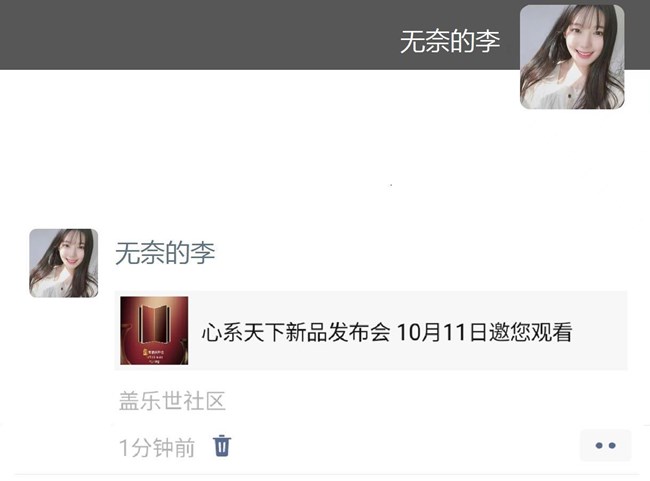Open the two-dot like and comment menu
Viewport: 650px width, 481px height.
(x=605, y=446)
